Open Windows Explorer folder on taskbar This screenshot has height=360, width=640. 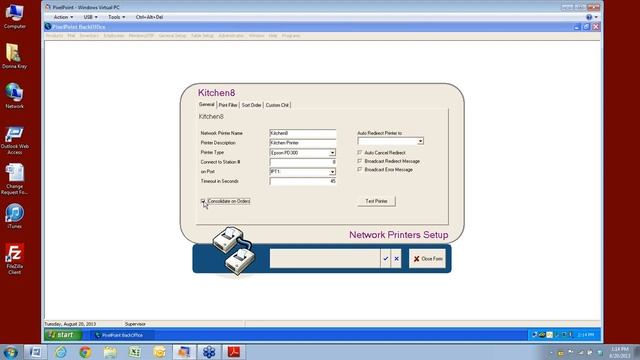(x=110, y=352)
